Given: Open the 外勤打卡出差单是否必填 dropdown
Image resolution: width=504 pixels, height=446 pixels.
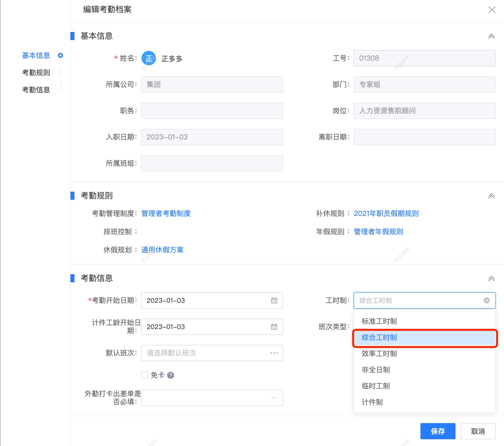Looking at the screenshot, I should [212, 398].
